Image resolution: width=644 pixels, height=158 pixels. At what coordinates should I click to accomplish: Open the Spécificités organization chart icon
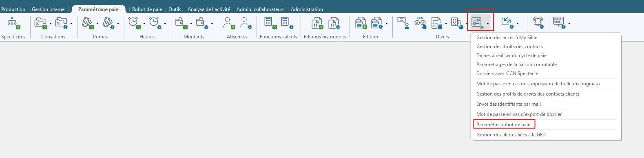[13, 23]
